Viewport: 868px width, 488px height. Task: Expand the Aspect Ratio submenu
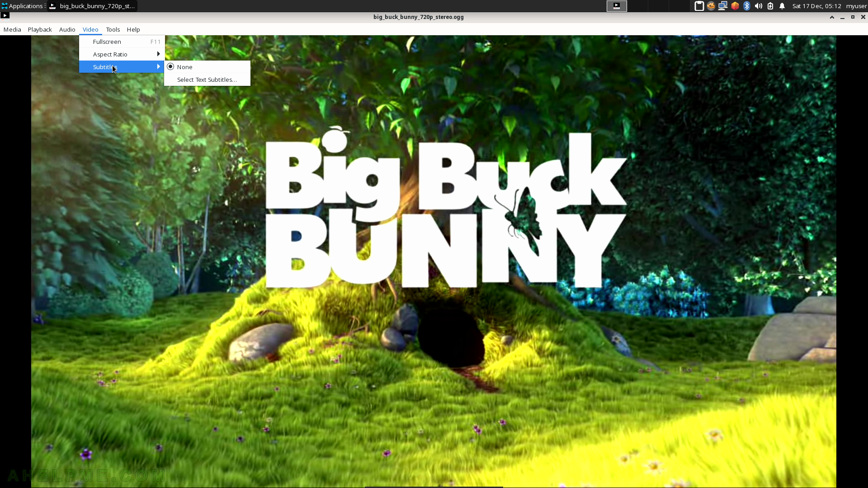(x=122, y=54)
